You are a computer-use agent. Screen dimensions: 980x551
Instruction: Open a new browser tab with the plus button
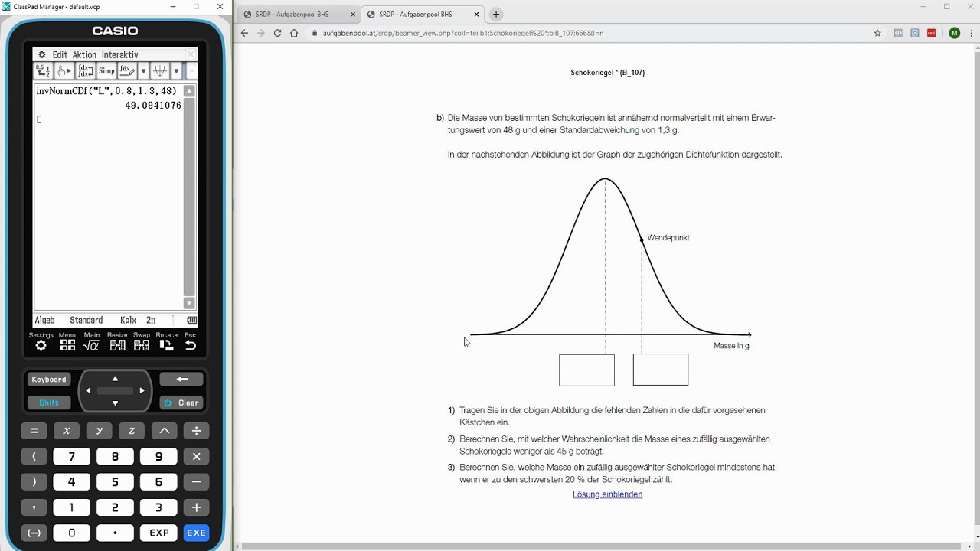coord(496,14)
